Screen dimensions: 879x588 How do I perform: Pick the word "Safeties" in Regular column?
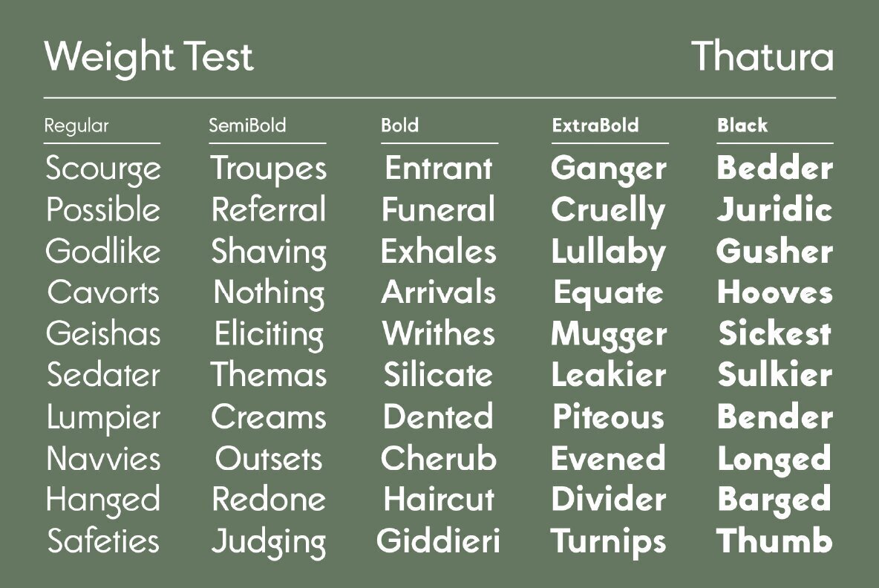103,540
